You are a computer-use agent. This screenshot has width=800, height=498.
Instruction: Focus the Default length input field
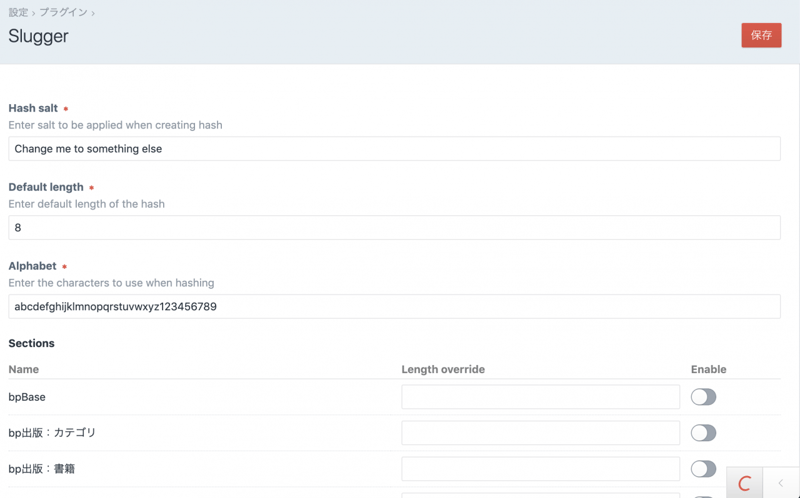coord(394,228)
